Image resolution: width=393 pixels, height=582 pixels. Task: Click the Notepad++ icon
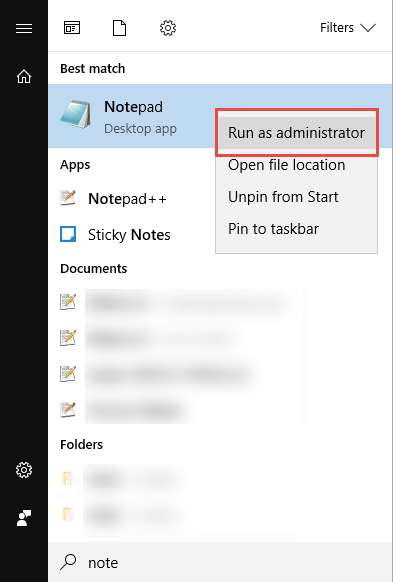[68, 198]
